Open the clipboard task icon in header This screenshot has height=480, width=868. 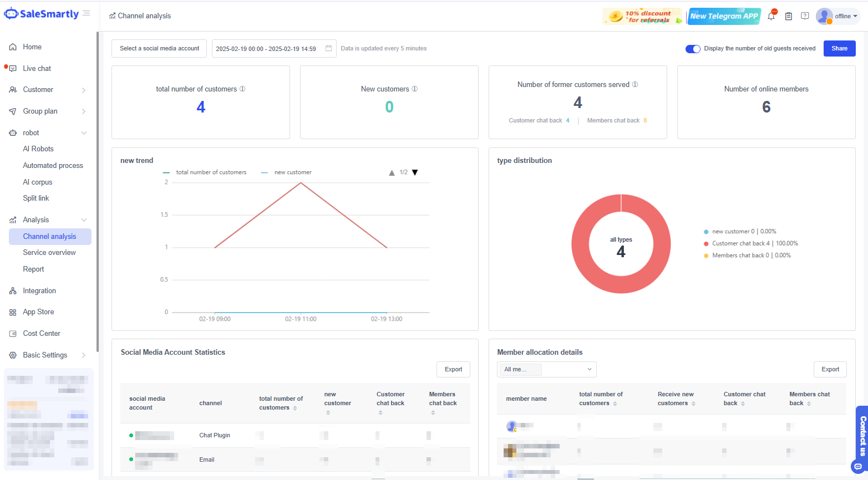coord(788,16)
